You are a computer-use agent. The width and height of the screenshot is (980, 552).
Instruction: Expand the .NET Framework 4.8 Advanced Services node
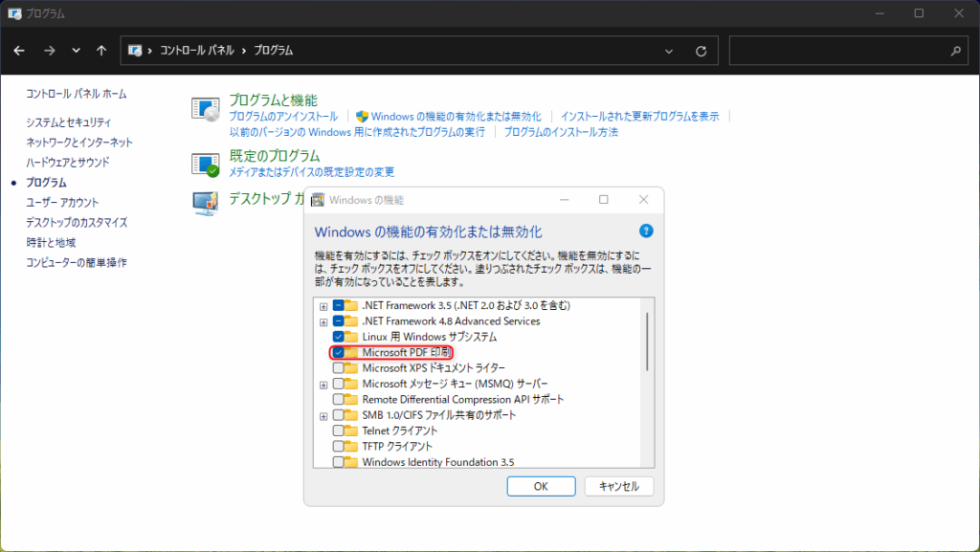click(323, 322)
